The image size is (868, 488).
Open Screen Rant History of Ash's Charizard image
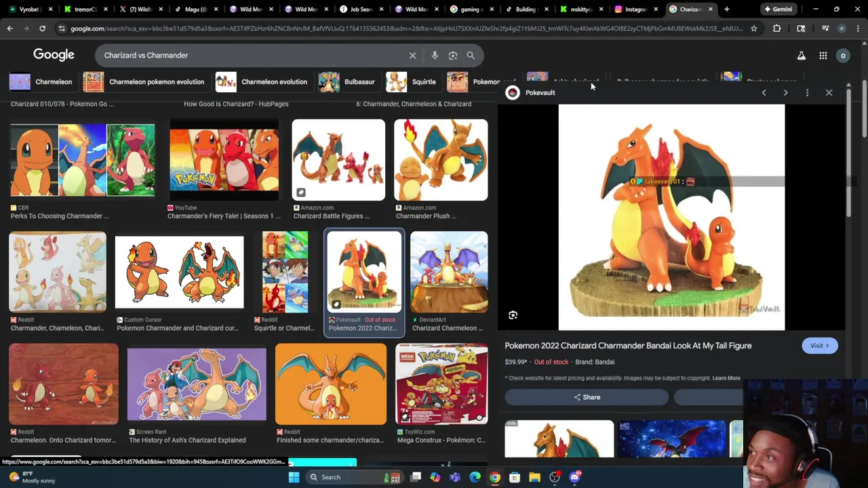tap(197, 384)
